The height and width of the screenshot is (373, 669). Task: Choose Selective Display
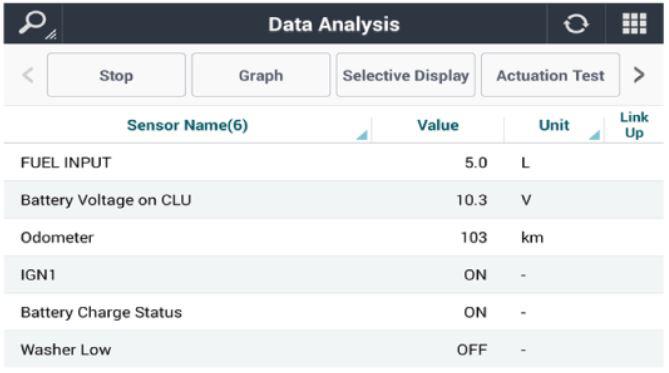[x=405, y=75]
